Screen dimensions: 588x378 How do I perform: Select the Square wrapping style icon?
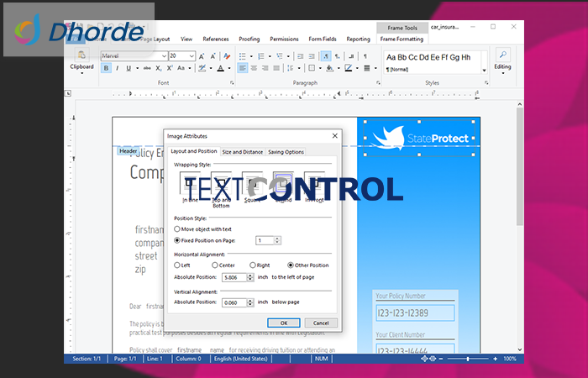coord(251,185)
